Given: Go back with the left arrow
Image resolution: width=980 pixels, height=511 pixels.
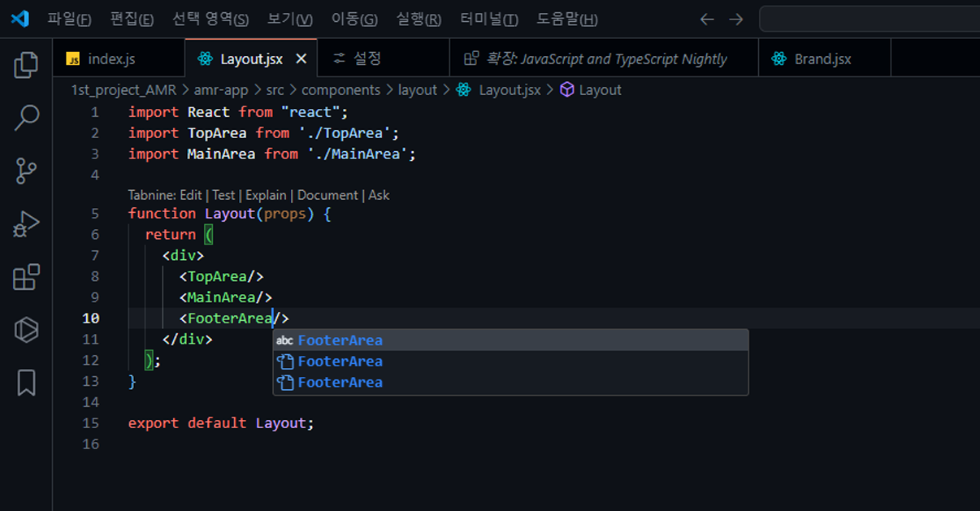Looking at the screenshot, I should [707, 19].
